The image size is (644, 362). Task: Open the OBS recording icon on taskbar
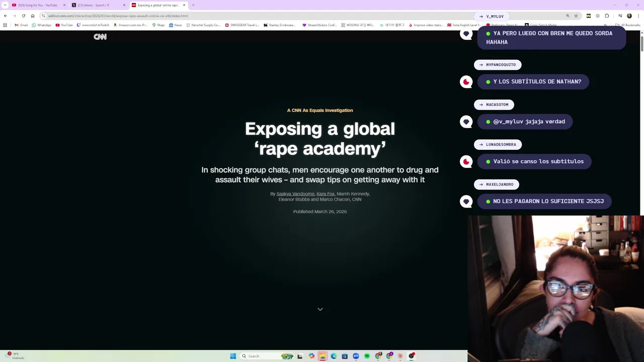pos(412,356)
